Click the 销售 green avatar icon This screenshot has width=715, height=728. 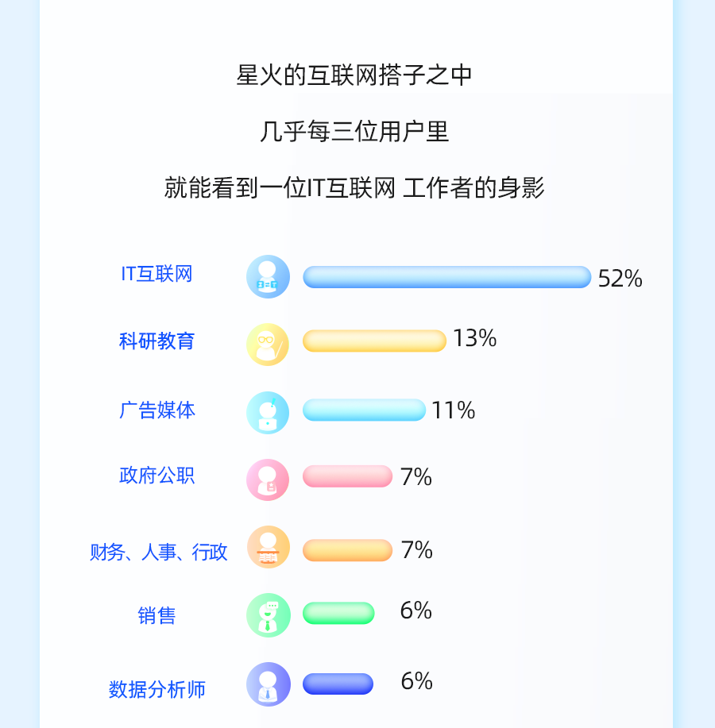(x=269, y=615)
